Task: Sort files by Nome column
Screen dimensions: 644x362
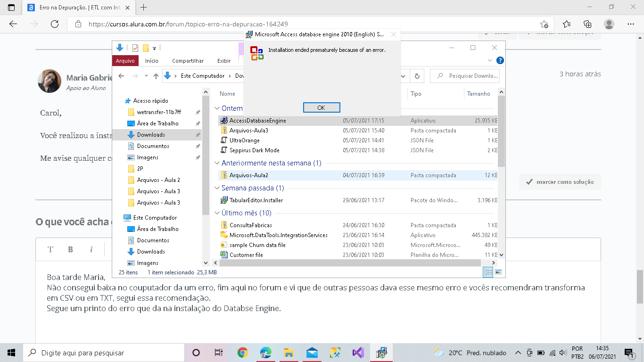Action: tap(227, 94)
